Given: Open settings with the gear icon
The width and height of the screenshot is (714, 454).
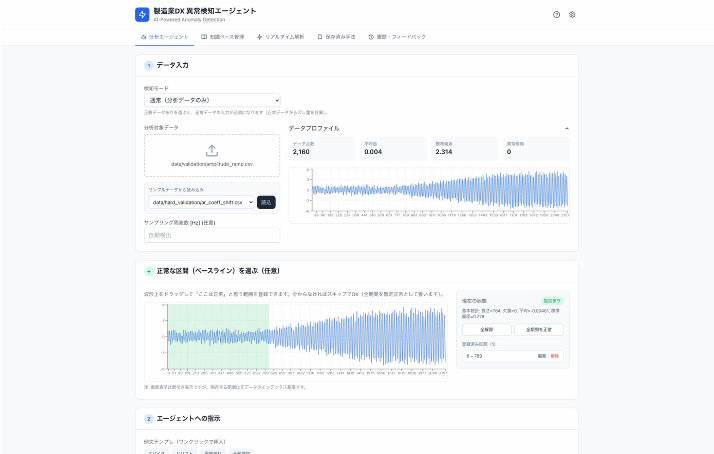Looking at the screenshot, I should coord(572,15).
